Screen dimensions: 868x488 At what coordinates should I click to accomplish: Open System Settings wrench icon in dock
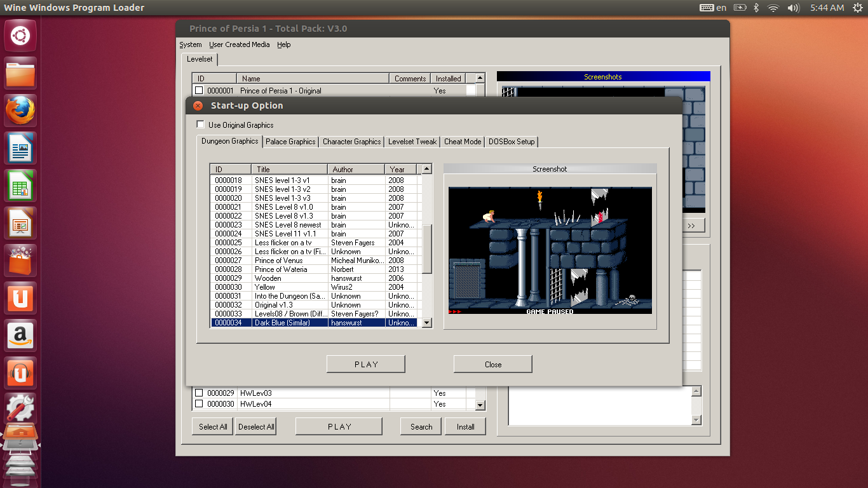[x=20, y=409]
